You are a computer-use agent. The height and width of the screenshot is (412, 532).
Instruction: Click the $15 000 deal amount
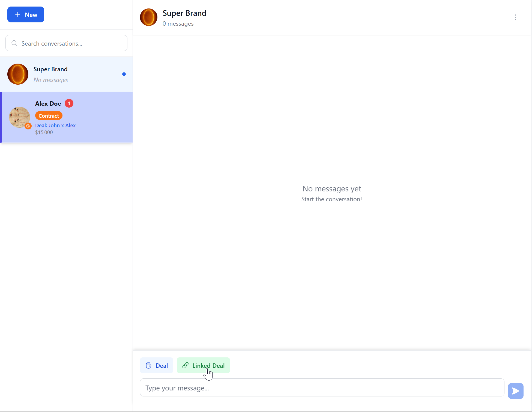point(44,132)
